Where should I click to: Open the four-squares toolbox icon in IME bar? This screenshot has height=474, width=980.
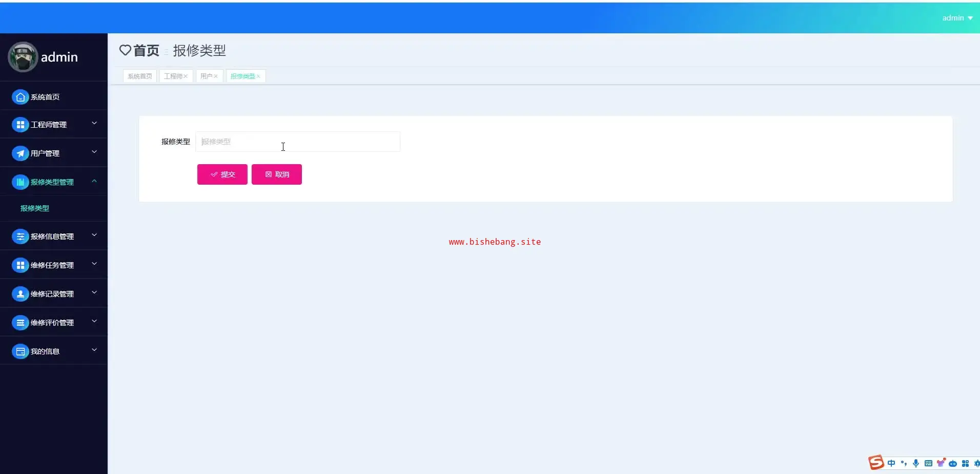coord(966,463)
